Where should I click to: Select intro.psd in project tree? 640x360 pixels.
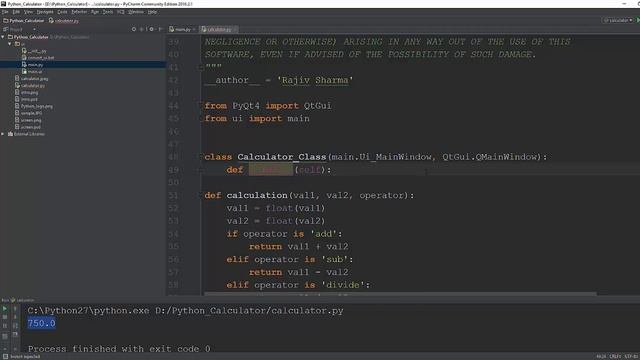[x=27, y=99]
